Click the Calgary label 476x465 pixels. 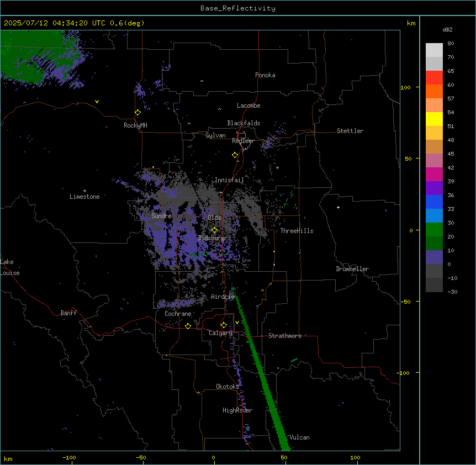(221, 333)
